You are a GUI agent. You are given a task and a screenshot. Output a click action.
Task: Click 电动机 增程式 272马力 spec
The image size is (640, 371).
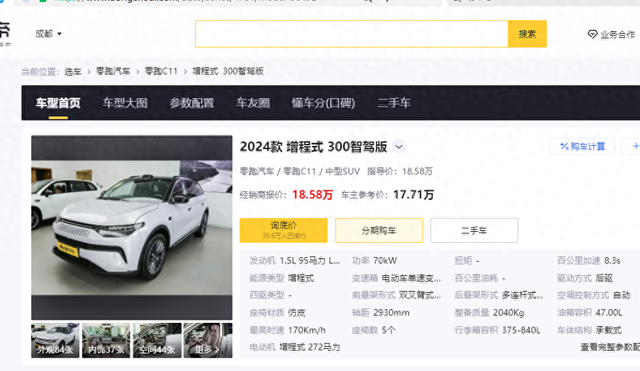coord(295,347)
